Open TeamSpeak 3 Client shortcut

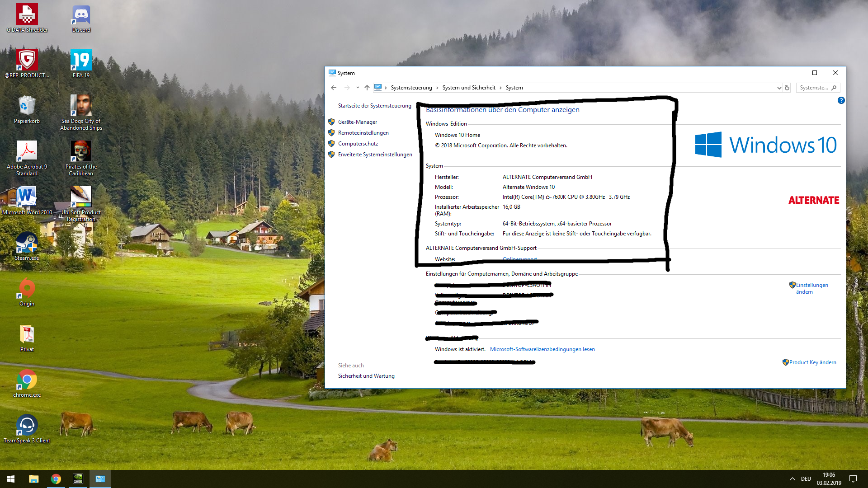click(27, 429)
